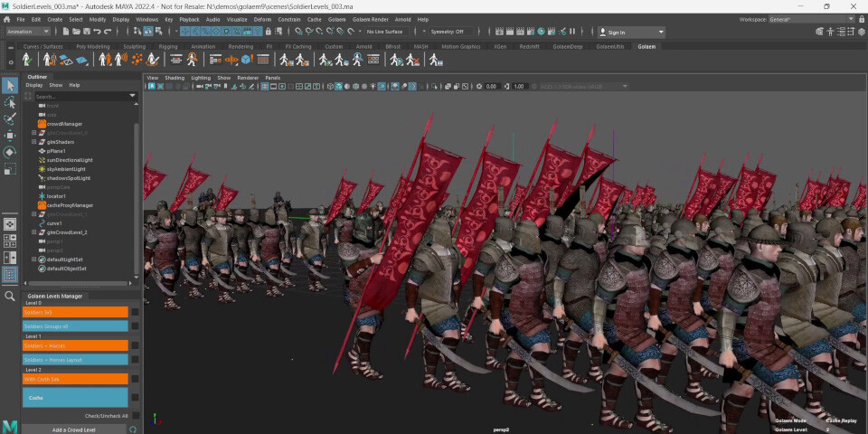Expand the glmCrowdLevel_2 node in Outliner
The height and width of the screenshot is (434, 868).
pyautogui.click(x=33, y=232)
